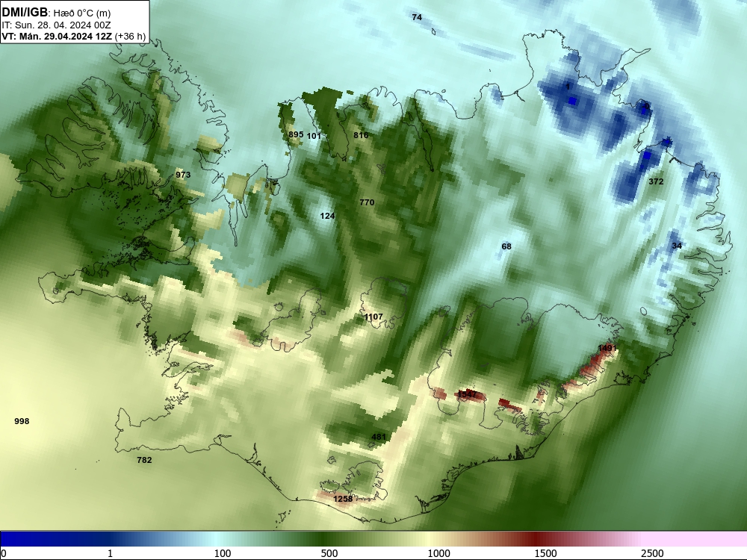Click the map value 998
The image size is (747, 560).
(22, 421)
